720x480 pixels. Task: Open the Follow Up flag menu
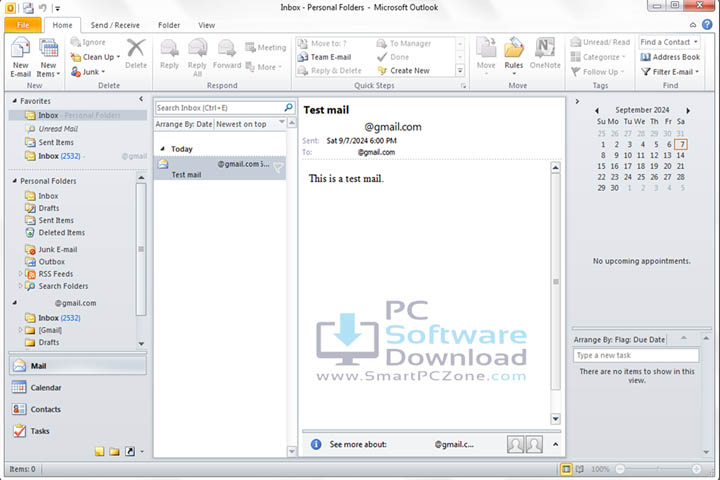598,72
